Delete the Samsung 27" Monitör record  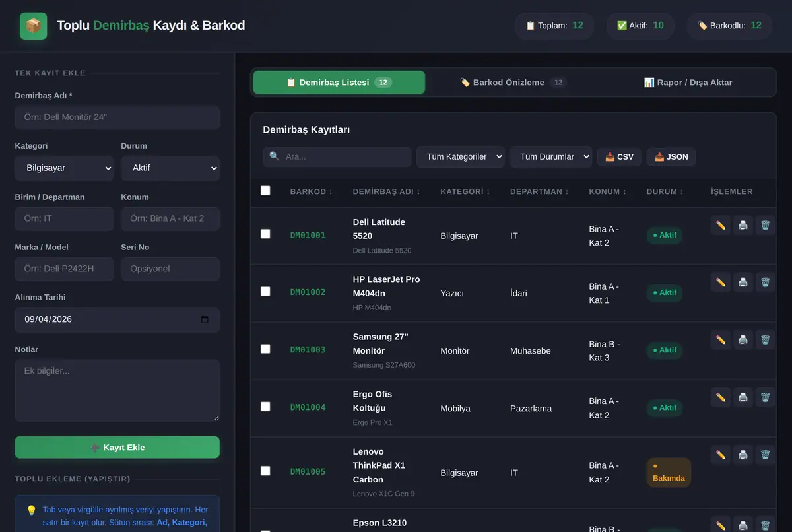coord(765,340)
